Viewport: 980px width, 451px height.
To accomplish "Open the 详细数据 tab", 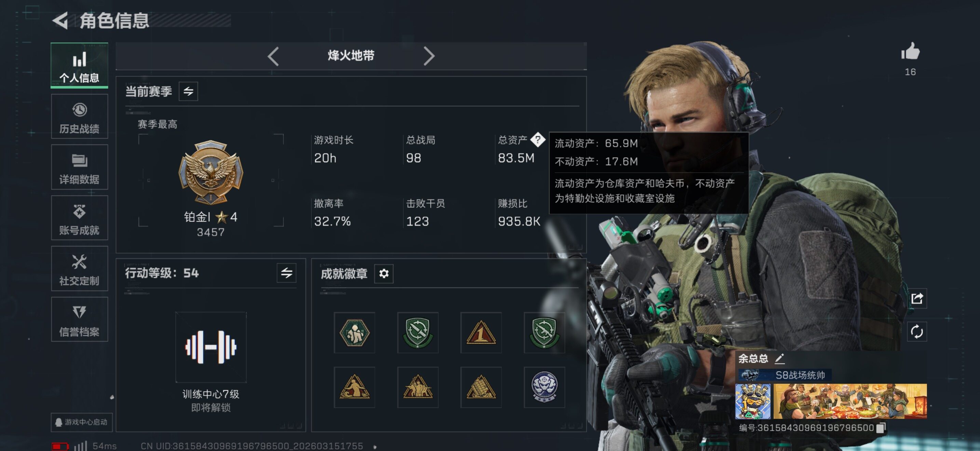I will (x=80, y=167).
